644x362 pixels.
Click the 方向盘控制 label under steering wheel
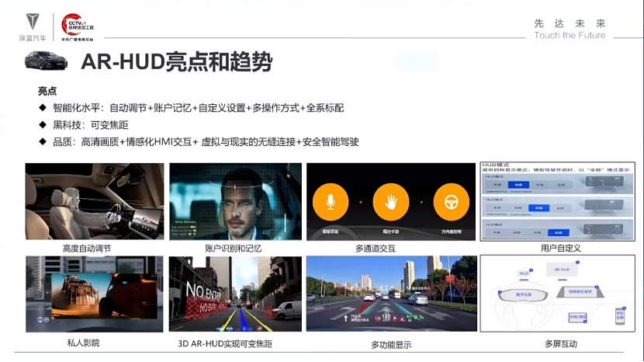click(452, 231)
